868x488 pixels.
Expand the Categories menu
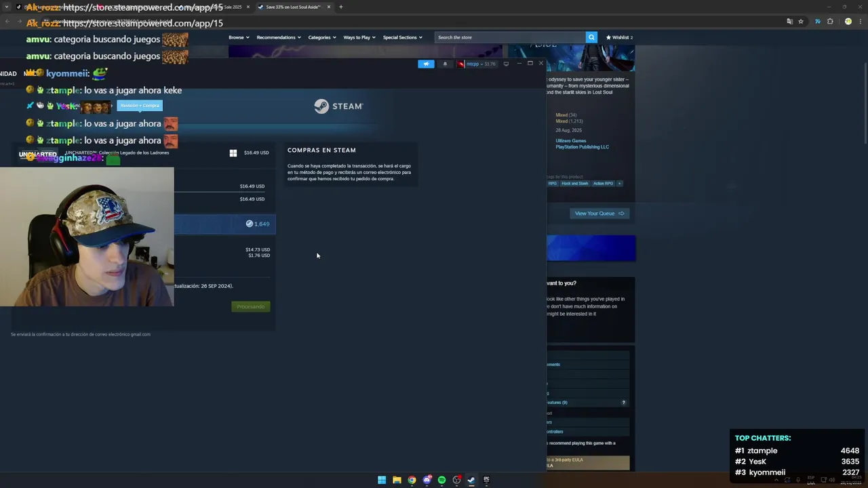(x=322, y=37)
